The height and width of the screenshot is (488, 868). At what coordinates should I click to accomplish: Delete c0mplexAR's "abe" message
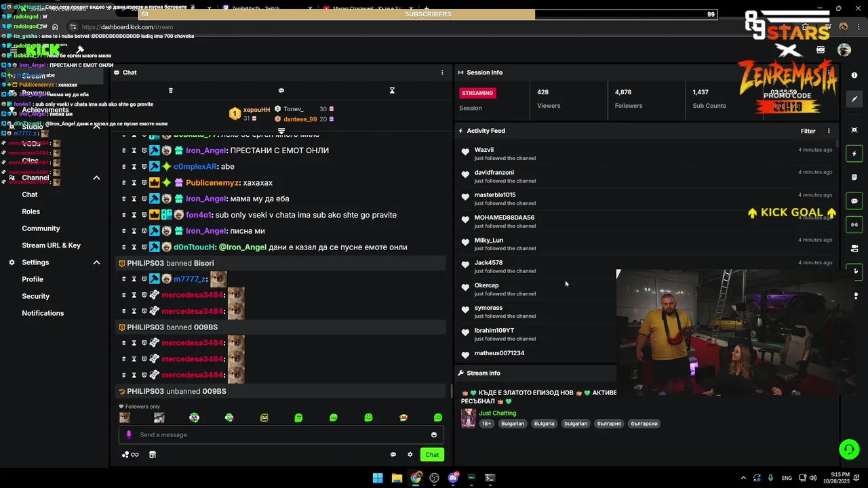coord(124,167)
